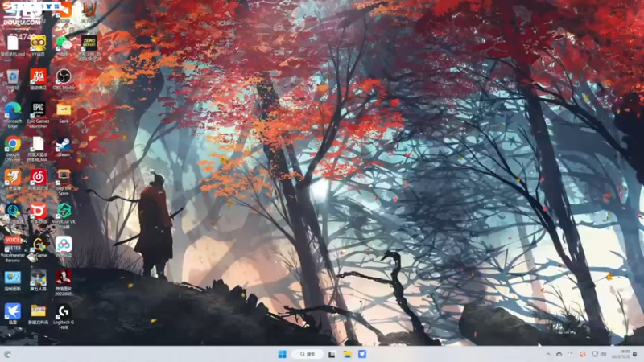The height and width of the screenshot is (362, 644).
Task: Launch the Xunlei blue bird desktop icon
Action: point(13,312)
